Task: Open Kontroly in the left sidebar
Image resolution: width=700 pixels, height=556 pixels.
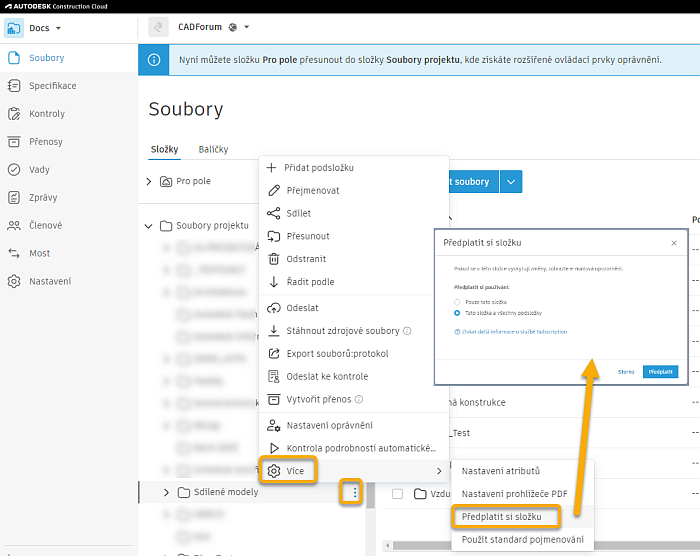Action: (46, 114)
